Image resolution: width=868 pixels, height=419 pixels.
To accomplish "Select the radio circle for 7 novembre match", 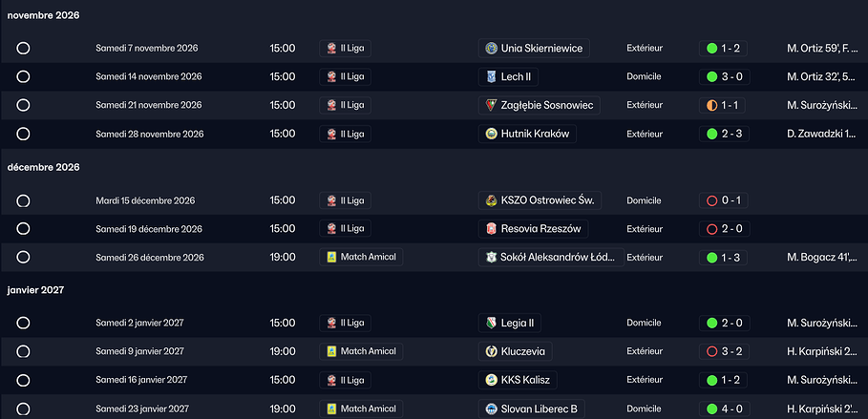I will point(23,48).
